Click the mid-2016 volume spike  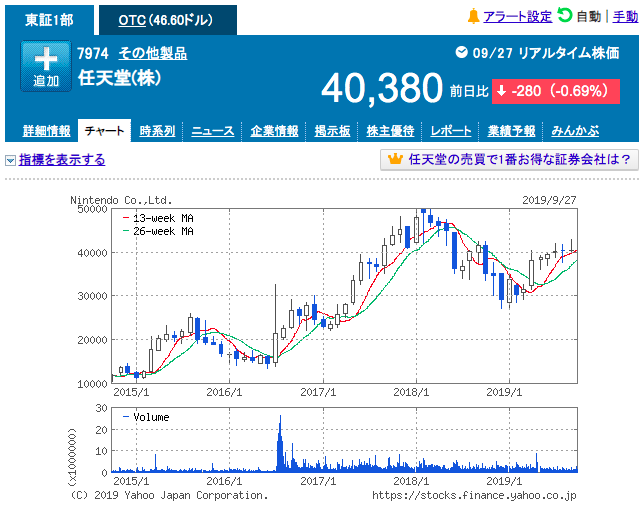280,444
